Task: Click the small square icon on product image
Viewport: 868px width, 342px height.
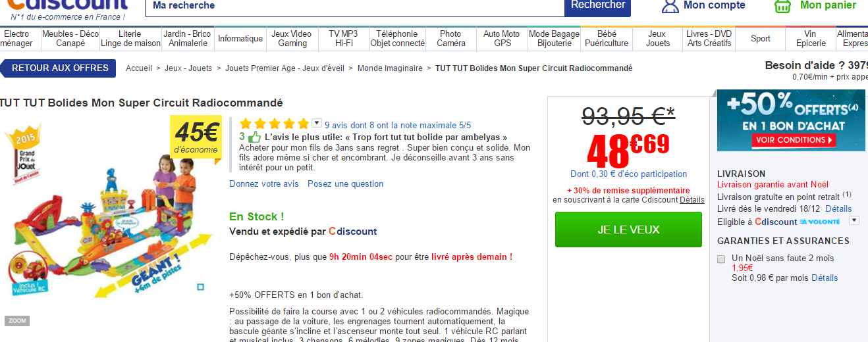Action: click(x=200, y=287)
